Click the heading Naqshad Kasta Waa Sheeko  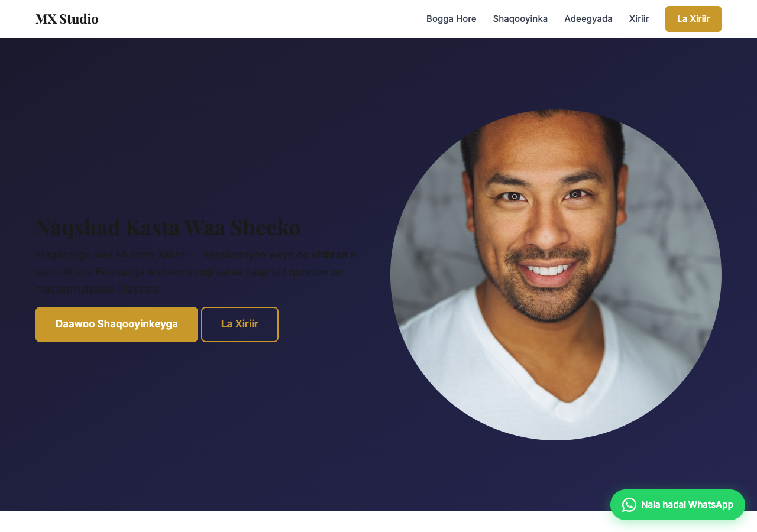pos(168,227)
